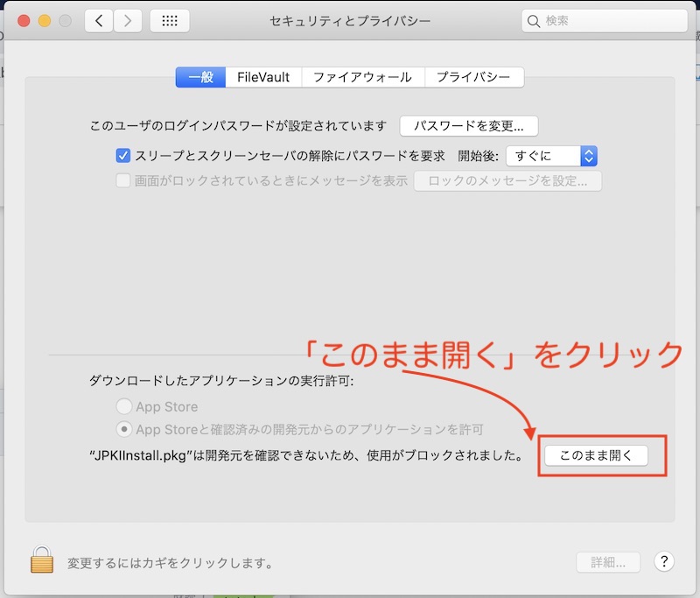
Task: Click the 変更するにはカギをクリックします text
Action: tap(170, 563)
